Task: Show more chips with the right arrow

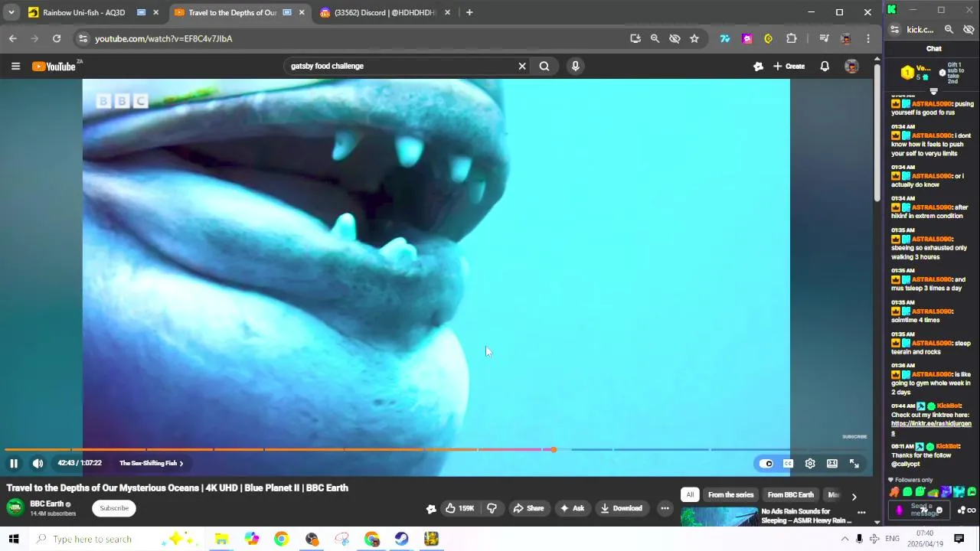Action: [x=854, y=497]
